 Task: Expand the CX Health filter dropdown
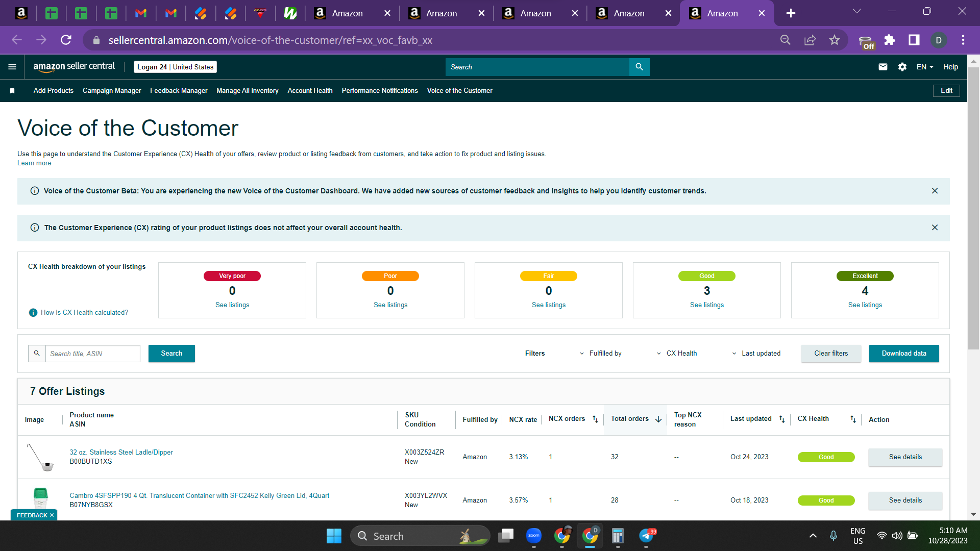pyautogui.click(x=677, y=354)
